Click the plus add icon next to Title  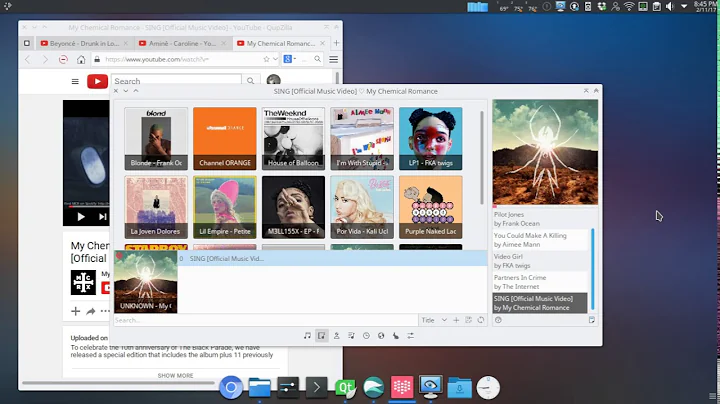(x=456, y=320)
